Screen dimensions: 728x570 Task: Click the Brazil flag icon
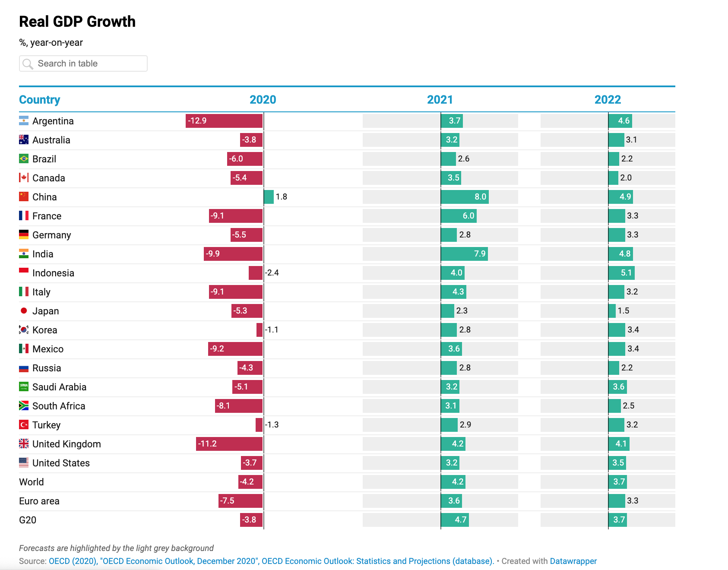pyautogui.click(x=24, y=159)
